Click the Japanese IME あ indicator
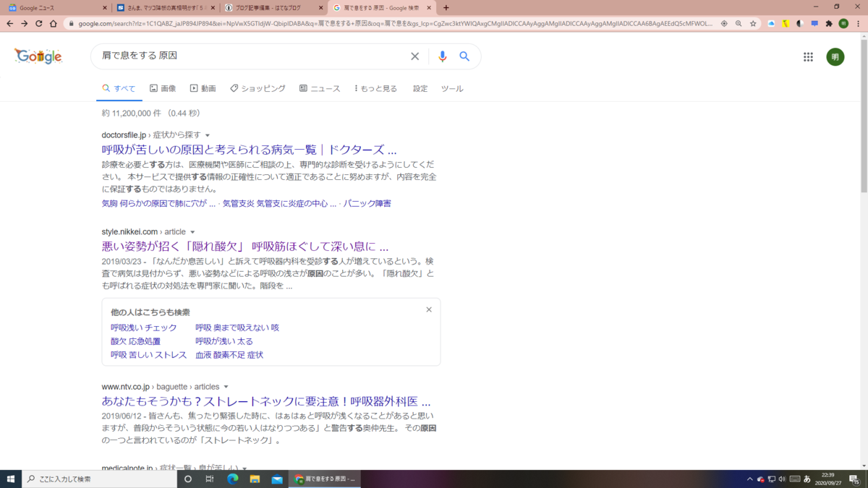868x488 pixels. coord(807,479)
